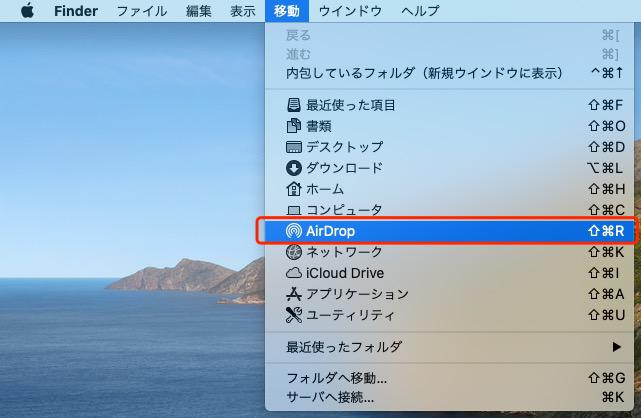Click the iCloud Drive cloud icon

pyautogui.click(x=293, y=273)
